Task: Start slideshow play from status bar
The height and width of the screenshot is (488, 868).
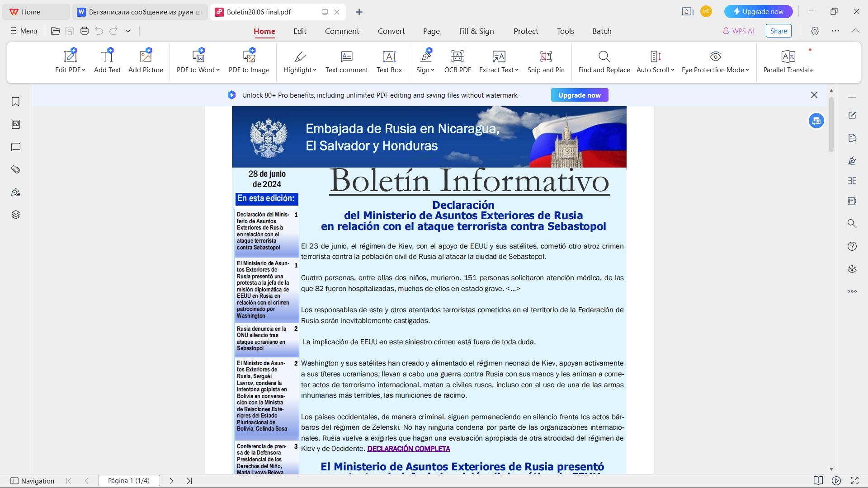Action: pos(836,481)
